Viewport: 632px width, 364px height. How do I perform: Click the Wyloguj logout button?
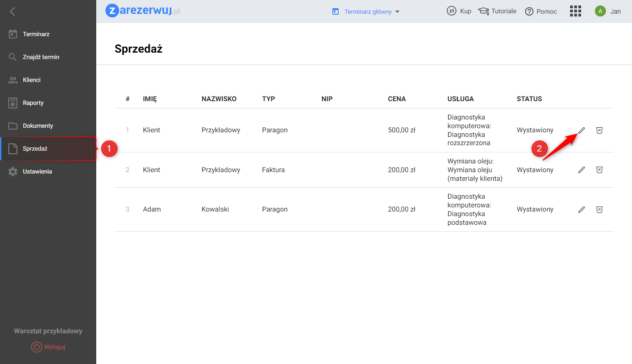49,347
